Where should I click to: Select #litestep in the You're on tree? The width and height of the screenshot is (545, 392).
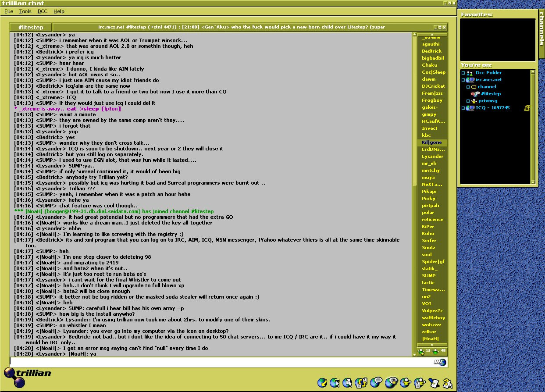(490, 94)
